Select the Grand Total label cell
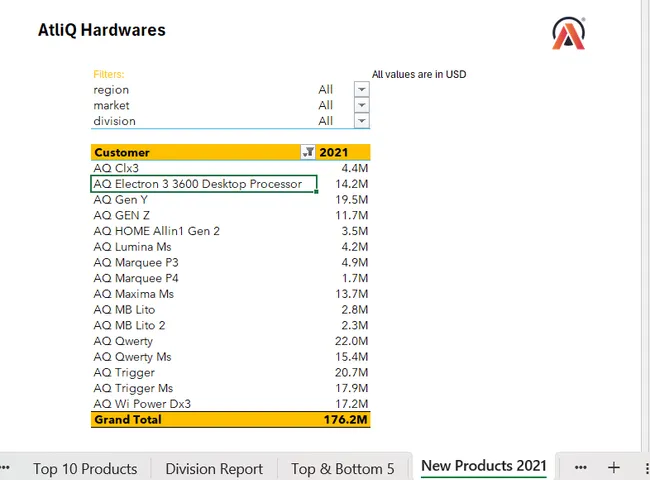 tap(204, 419)
